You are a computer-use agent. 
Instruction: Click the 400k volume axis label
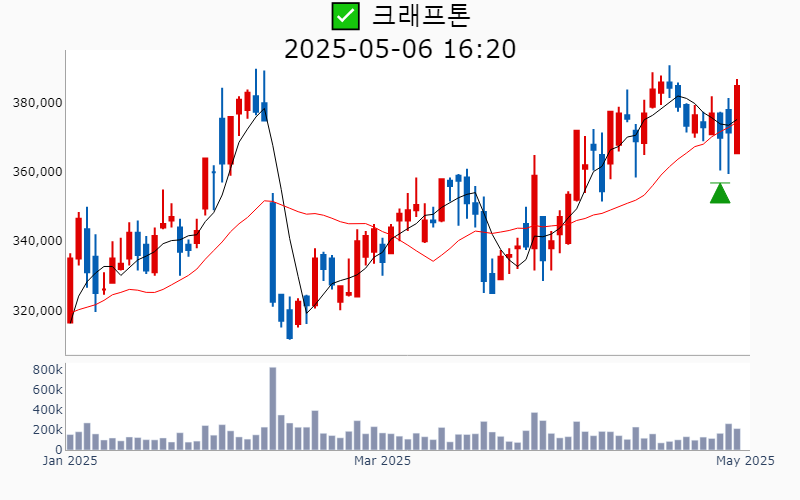coord(47,410)
